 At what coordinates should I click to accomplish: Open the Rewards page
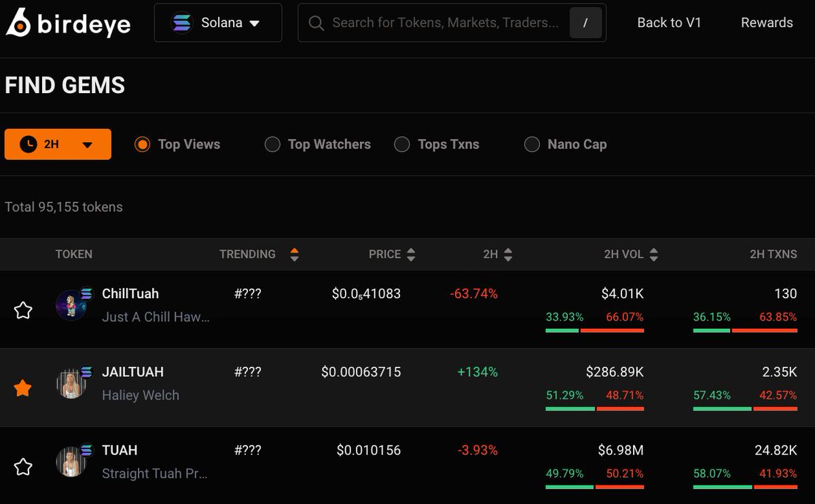(767, 22)
